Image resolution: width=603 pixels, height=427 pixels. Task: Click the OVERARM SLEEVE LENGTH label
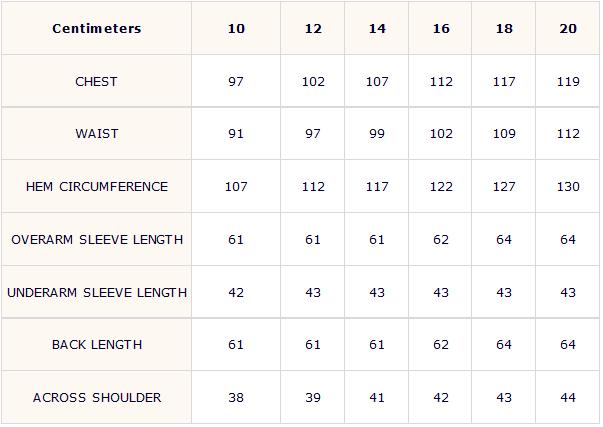coord(97,240)
